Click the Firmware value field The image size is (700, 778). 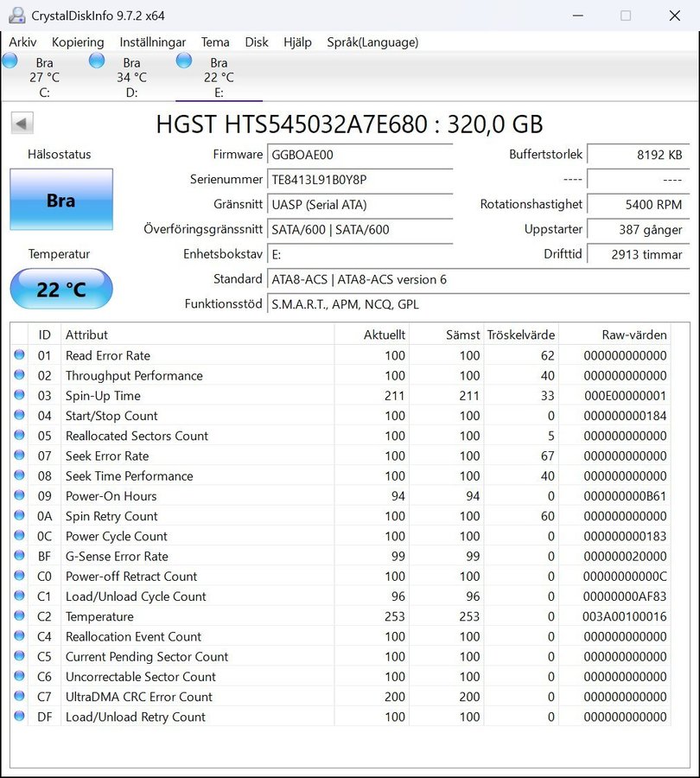(x=360, y=155)
